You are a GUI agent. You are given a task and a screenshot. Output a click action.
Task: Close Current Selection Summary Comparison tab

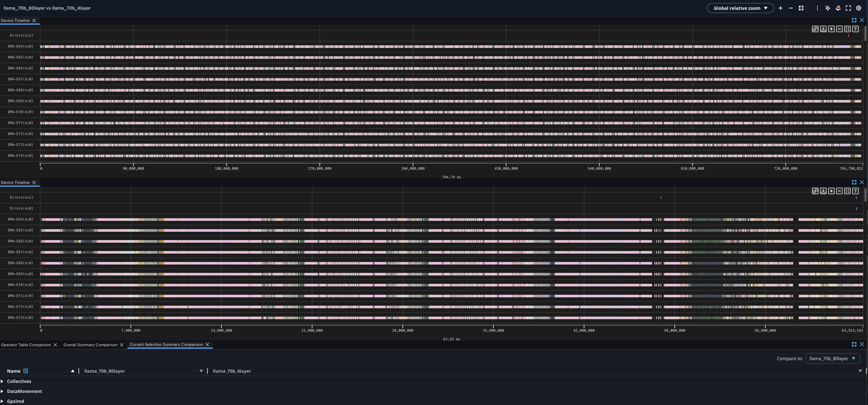click(x=207, y=344)
